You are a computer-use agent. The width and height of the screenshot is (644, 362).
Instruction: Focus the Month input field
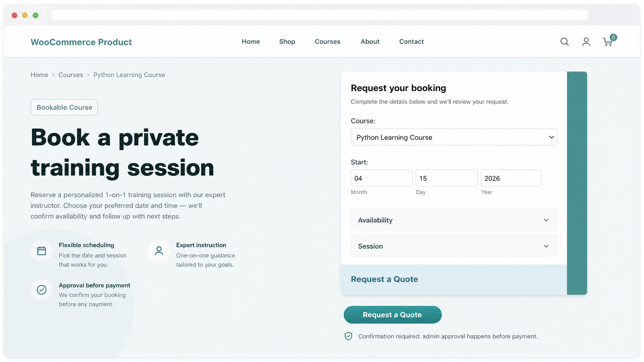[382, 178]
